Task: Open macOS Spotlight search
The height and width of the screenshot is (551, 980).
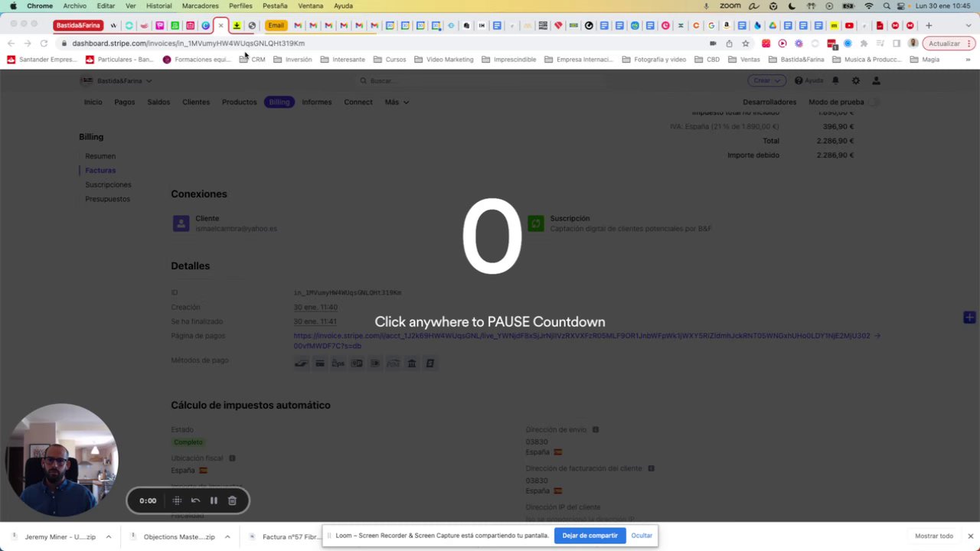Action: (x=887, y=5)
